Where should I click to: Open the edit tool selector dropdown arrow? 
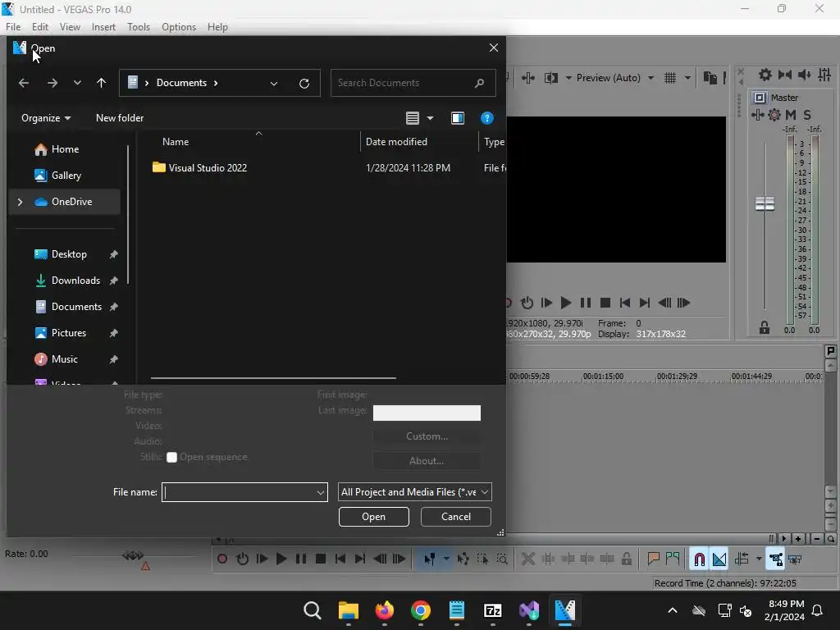(x=446, y=559)
